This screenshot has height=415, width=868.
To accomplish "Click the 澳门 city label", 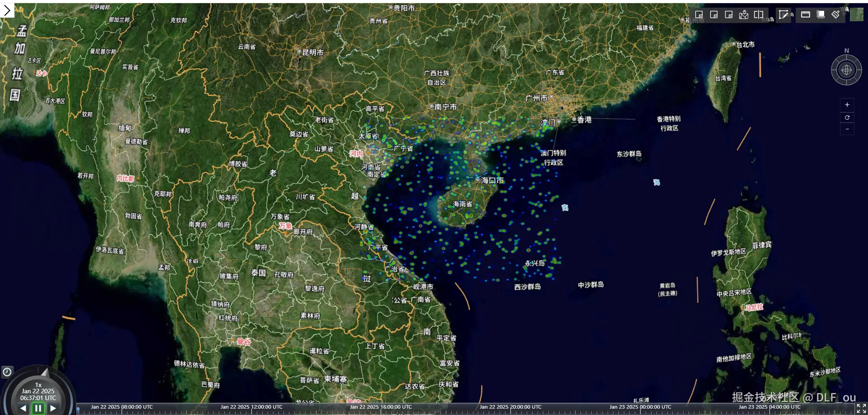I will click(548, 123).
